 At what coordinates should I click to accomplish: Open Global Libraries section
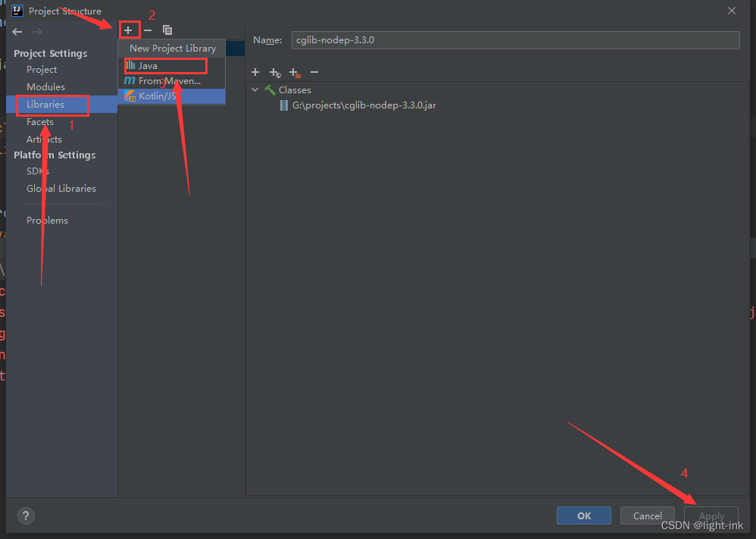(61, 188)
